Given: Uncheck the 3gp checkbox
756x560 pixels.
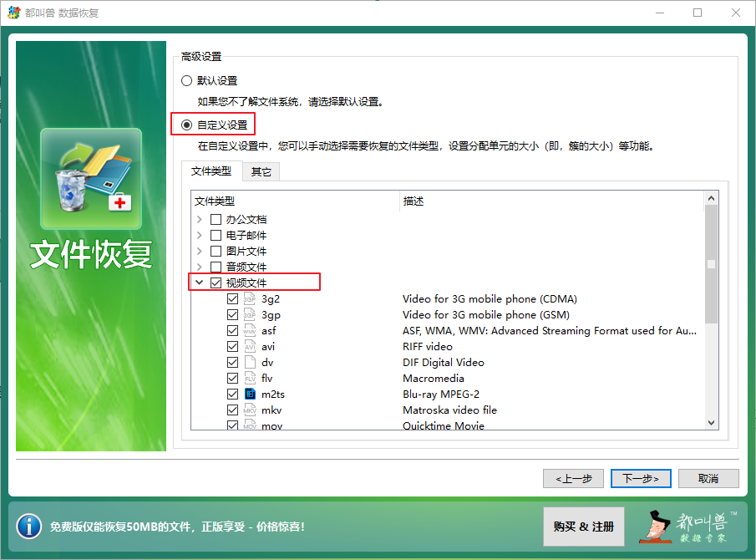Looking at the screenshot, I should click(232, 314).
